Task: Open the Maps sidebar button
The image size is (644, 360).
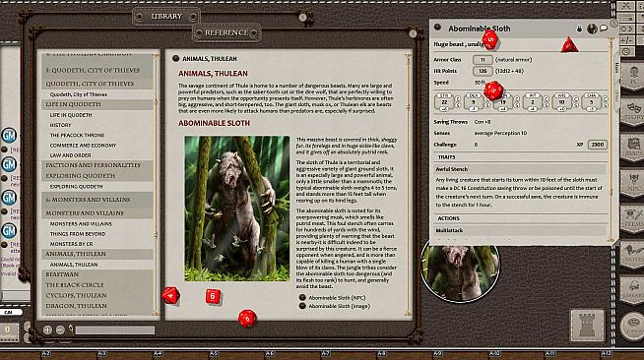Action: pyautogui.click(x=633, y=147)
